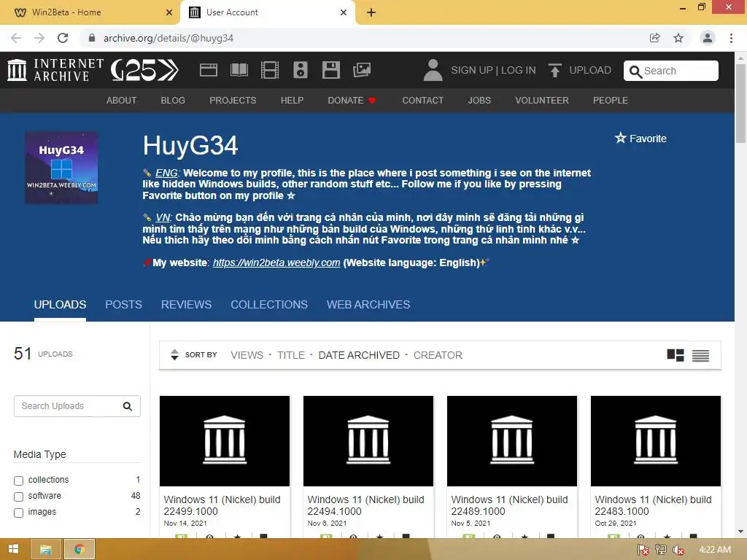Select the POSTS profile tab

[123, 304]
